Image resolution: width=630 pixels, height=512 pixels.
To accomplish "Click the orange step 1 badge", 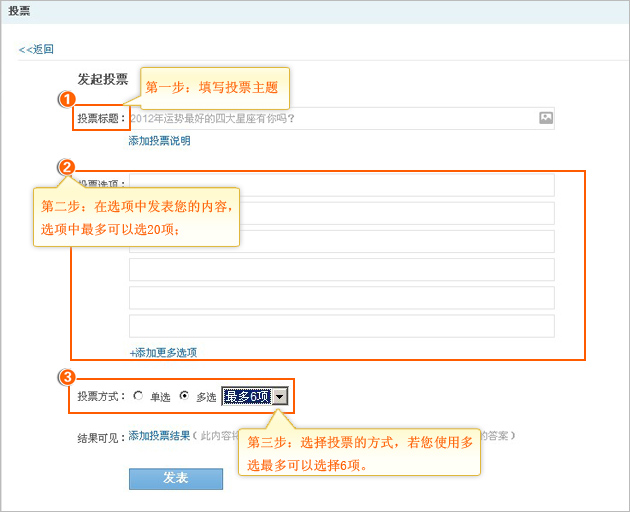I will [x=68, y=99].
